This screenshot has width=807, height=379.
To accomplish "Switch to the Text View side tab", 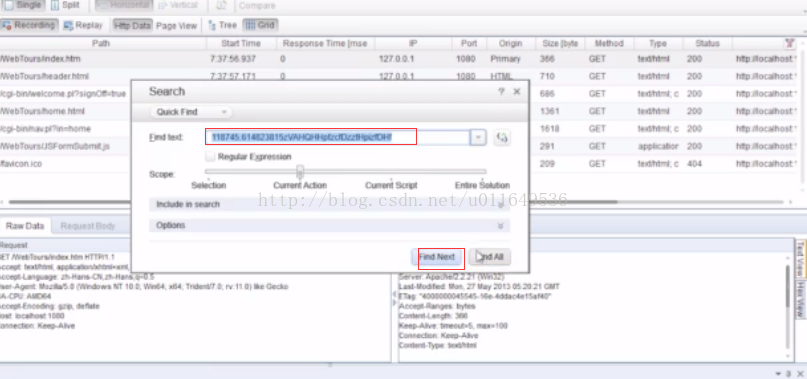I will coord(800,259).
